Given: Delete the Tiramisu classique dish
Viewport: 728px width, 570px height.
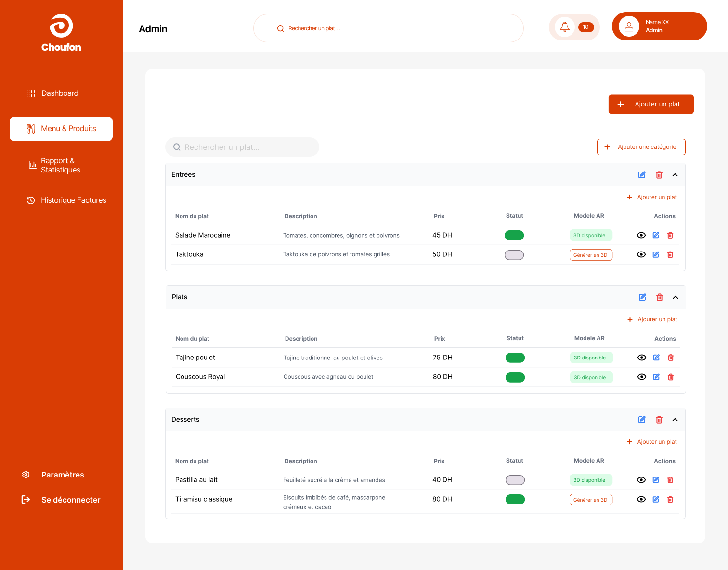Looking at the screenshot, I should tap(670, 499).
